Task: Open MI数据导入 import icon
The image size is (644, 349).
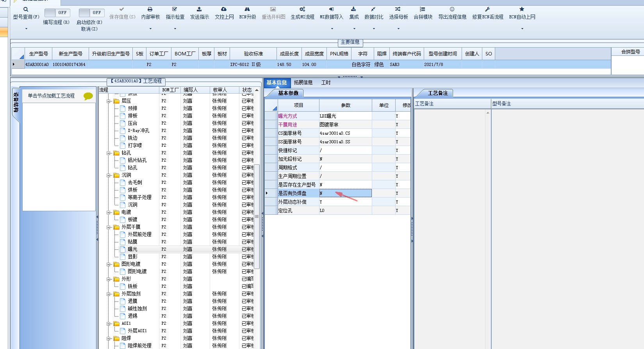Action: tap(331, 9)
